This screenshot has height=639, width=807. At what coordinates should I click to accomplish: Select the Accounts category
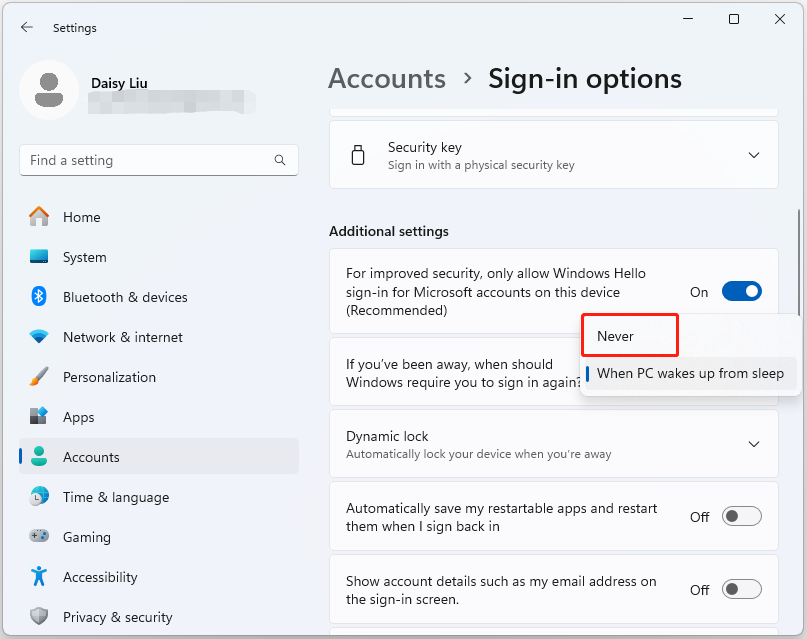159,456
